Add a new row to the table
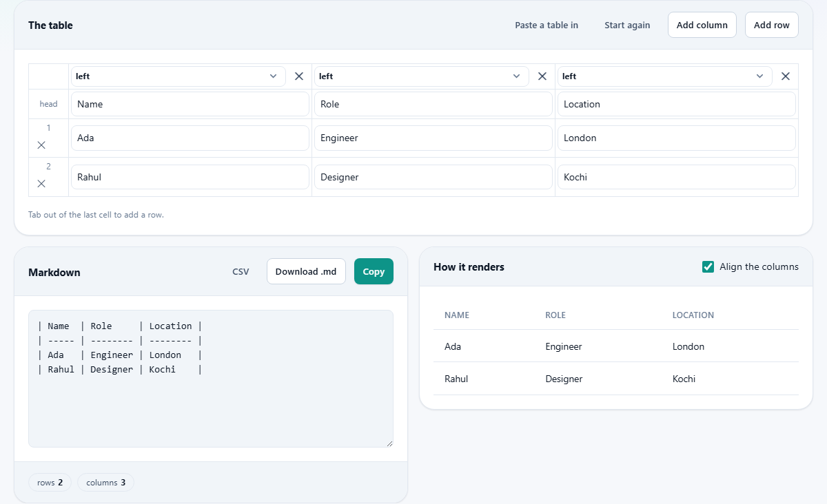The width and height of the screenshot is (827, 504). click(x=772, y=25)
